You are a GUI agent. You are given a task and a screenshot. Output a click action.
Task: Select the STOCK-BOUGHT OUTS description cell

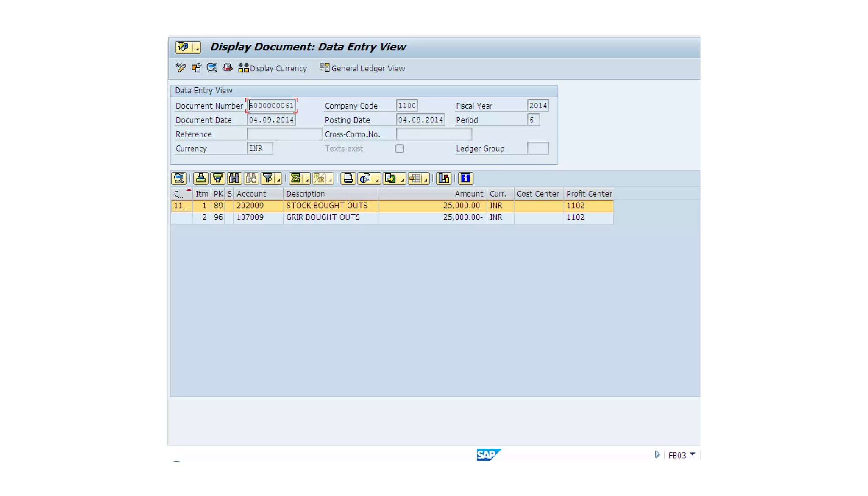click(331, 206)
